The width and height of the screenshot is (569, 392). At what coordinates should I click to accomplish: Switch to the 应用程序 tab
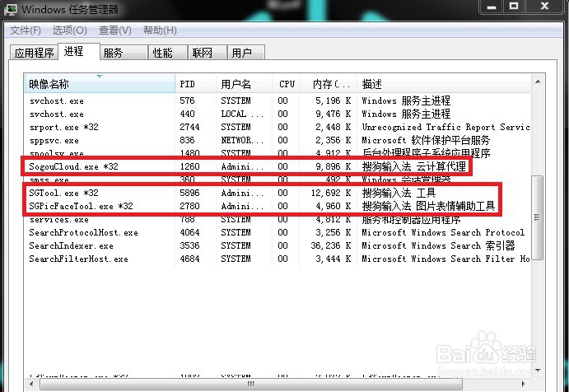[x=34, y=53]
